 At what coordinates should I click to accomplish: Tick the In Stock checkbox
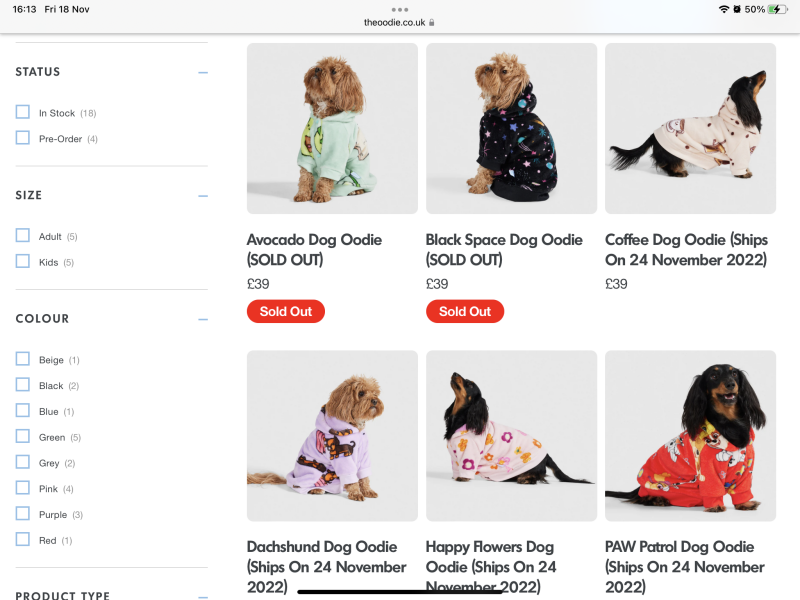[22, 112]
